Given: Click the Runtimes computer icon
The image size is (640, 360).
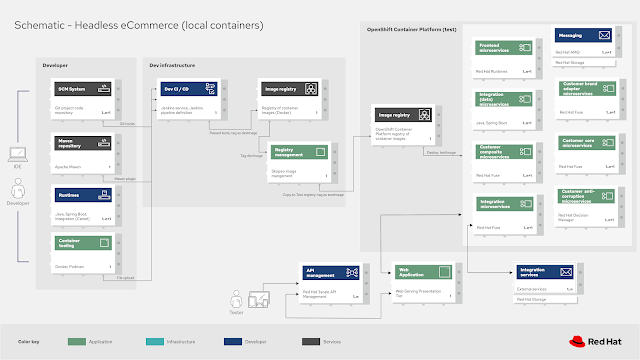Looking at the screenshot, I should pos(104,195).
